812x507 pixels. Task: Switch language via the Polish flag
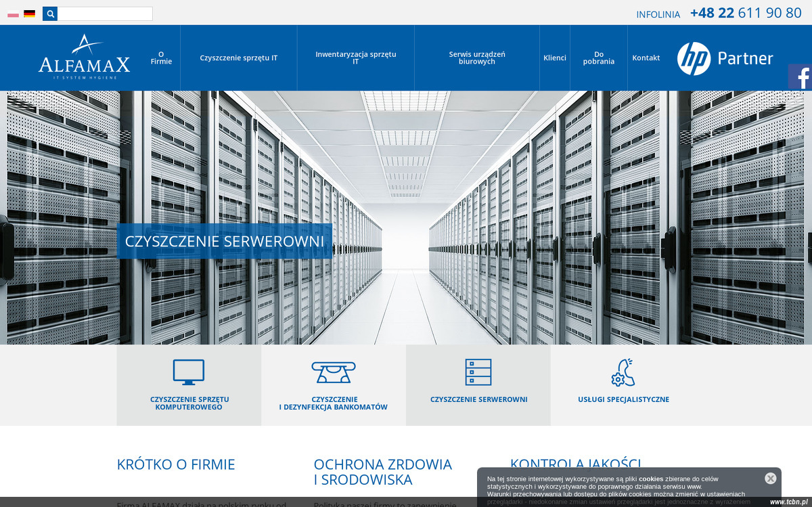13,14
